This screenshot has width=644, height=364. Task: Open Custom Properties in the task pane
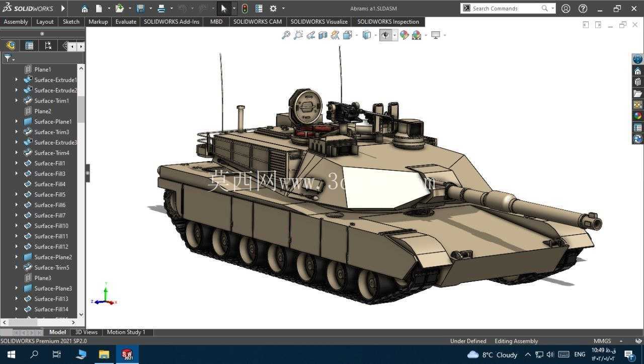637,127
